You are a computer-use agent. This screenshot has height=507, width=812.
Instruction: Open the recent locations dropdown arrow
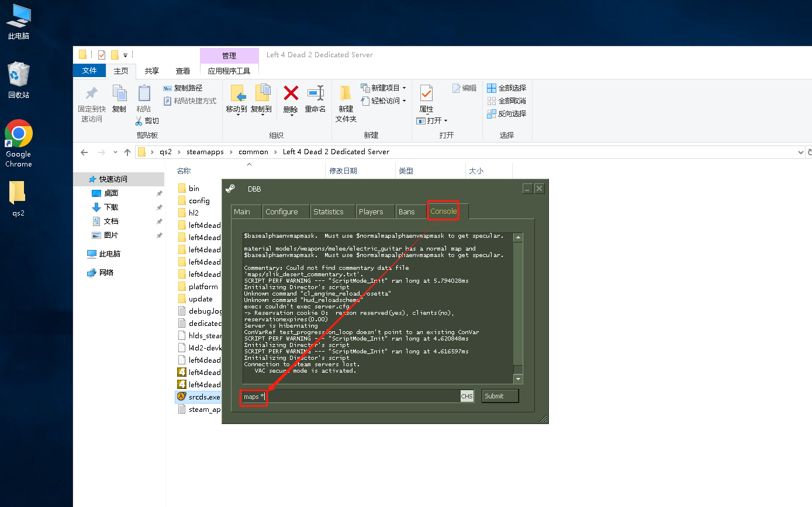click(x=115, y=152)
